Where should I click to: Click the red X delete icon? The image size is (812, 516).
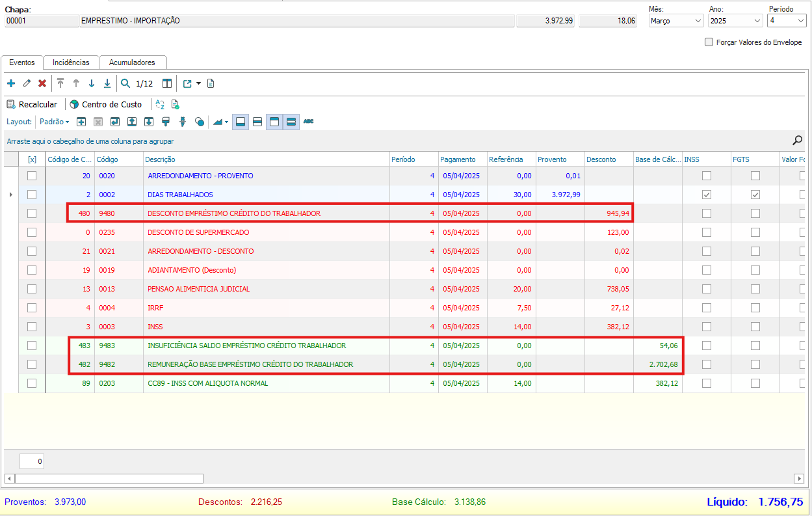[42, 83]
